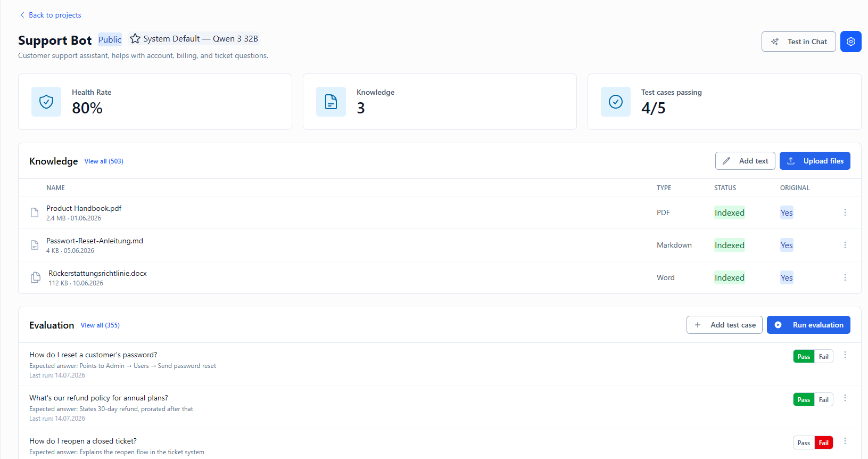Viewport: 868px width, 459px height.
Task: Go back to projects
Action: (51, 15)
